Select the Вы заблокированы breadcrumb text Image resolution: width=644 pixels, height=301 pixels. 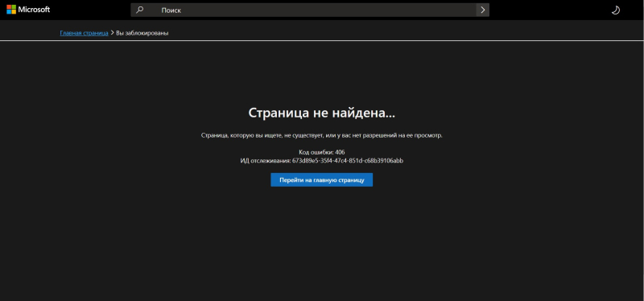tap(142, 33)
